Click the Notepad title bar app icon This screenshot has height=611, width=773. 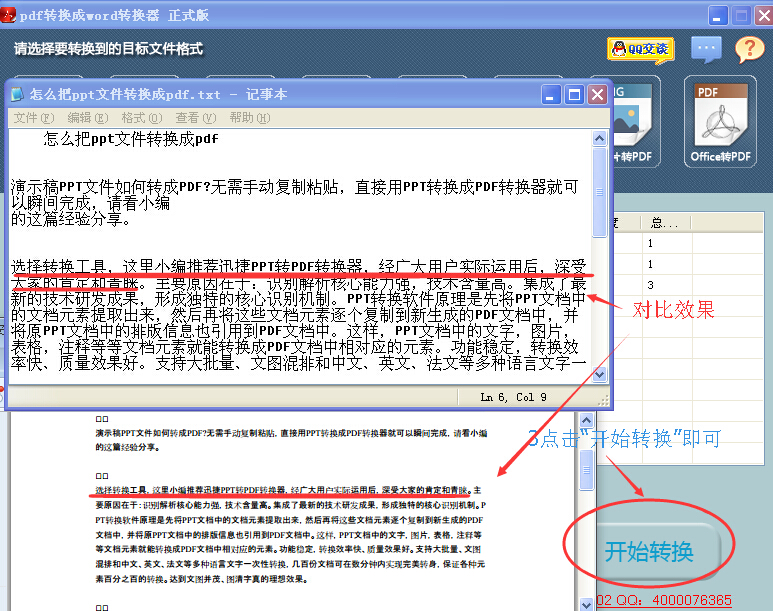tap(17, 94)
